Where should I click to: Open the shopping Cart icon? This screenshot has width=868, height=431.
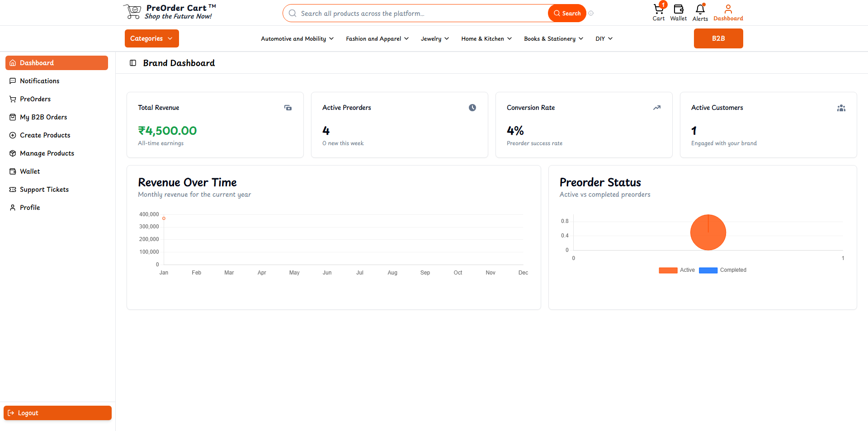[x=658, y=9]
